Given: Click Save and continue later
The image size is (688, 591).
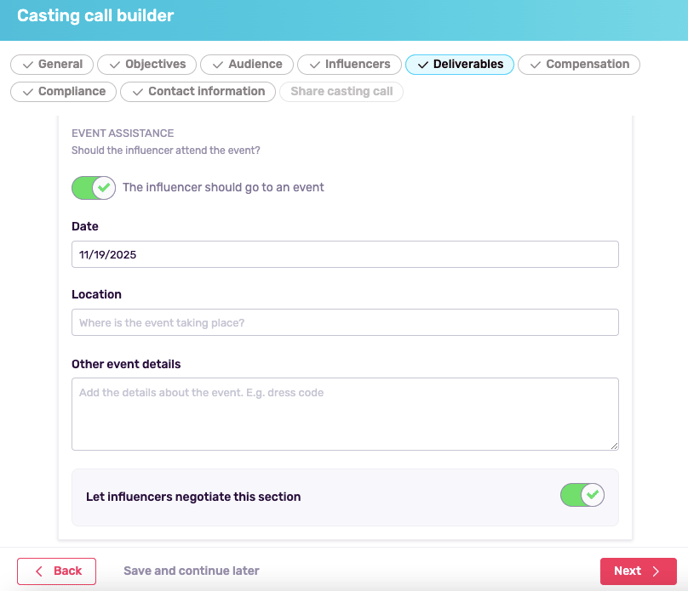Looking at the screenshot, I should (191, 571).
